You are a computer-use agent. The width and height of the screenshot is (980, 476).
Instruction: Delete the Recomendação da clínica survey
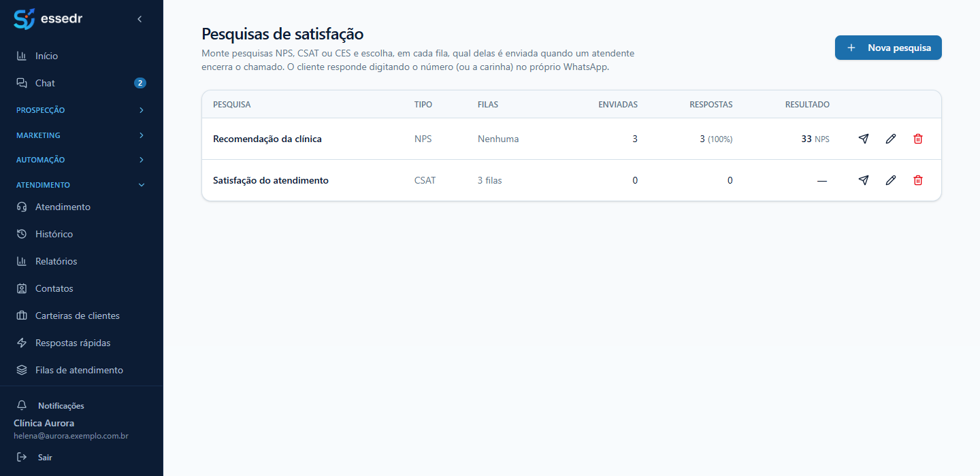[x=918, y=139]
